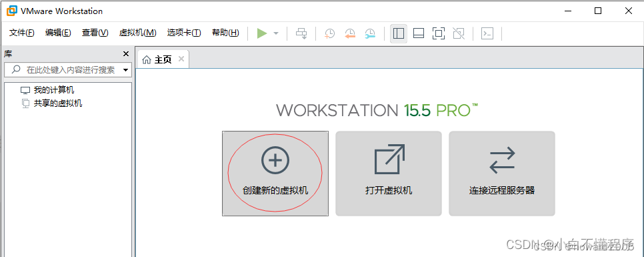This screenshot has height=257, width=644.
Task: Expand the library search dropdown arrow
Action: [x=126, y=70]
